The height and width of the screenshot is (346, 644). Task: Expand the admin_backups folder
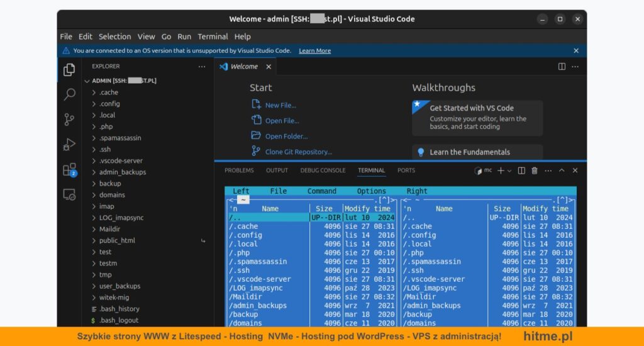pyautogui.click(x=94, y=172)
